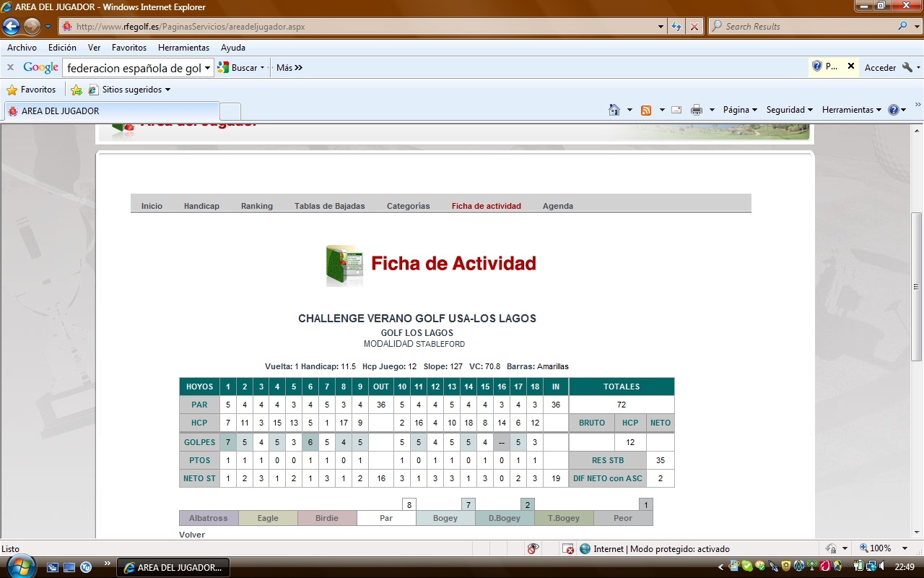The width and height of the screenshot is (924, 578).
Task: Click the Acceder sign-in button
Action: [x=881, y=67]
